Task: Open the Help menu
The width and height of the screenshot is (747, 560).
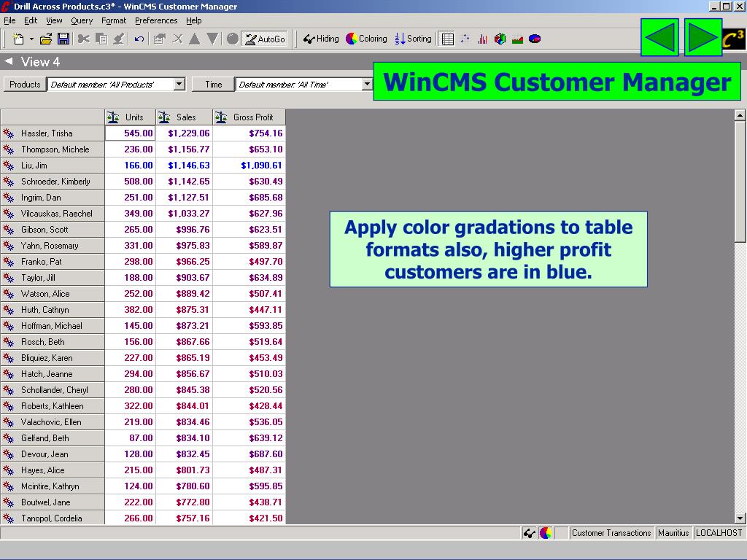Action: [x=194, y=20]
